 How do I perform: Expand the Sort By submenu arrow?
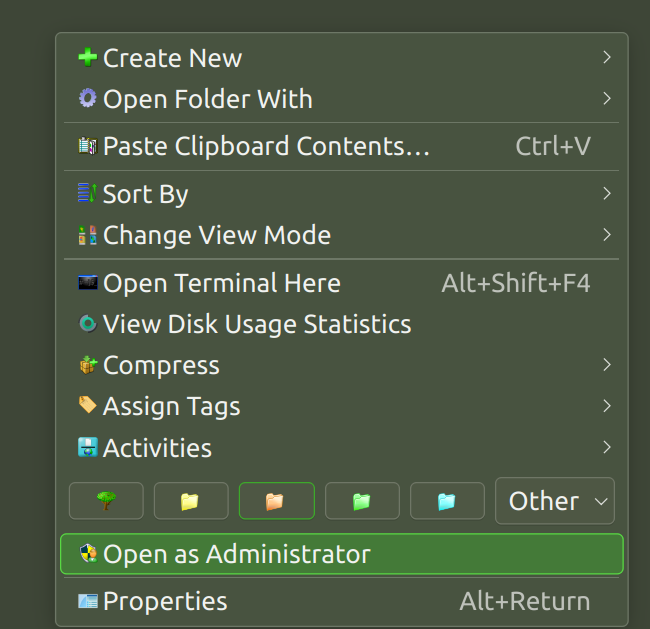(606, 193)
